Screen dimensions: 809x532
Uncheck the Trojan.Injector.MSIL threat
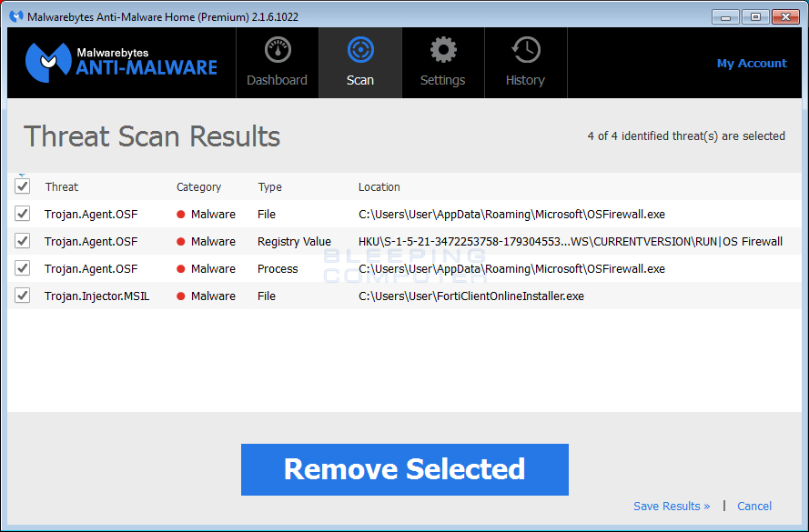tap(22, 296)
